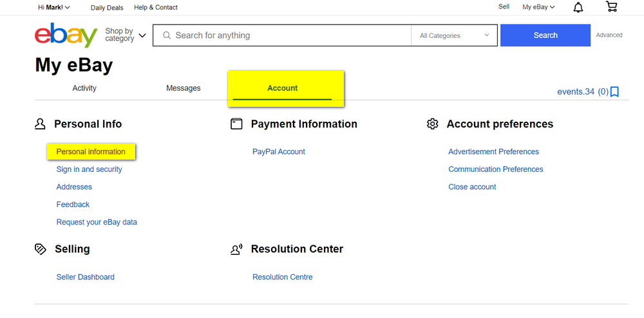Click the Resolution Center heading
Image resolution: width=644 pixels, height=318 pixels.
pos(297,249)
